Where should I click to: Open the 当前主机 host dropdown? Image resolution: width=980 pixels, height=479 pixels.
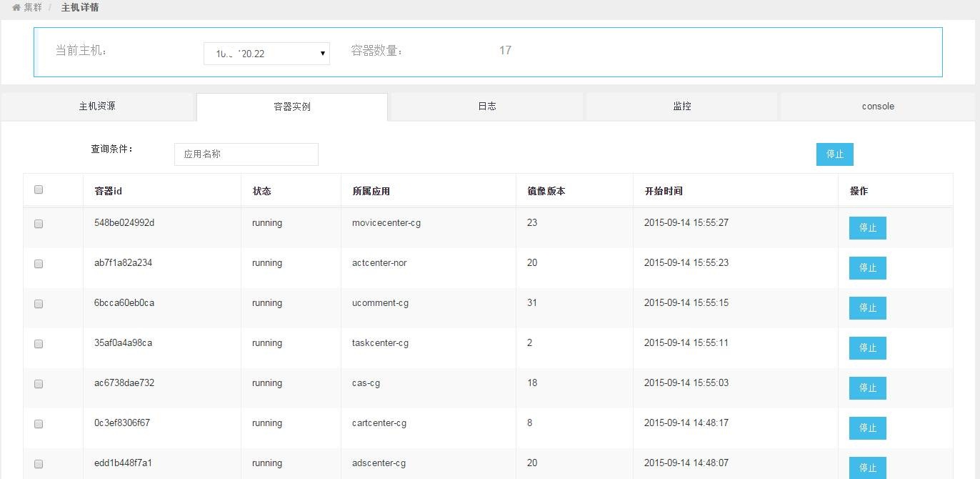click(266, 54)
